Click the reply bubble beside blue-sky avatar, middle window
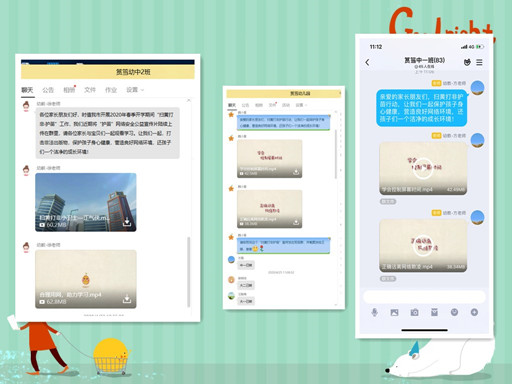Viewport: 512px width, 384px height. (246, 265)
